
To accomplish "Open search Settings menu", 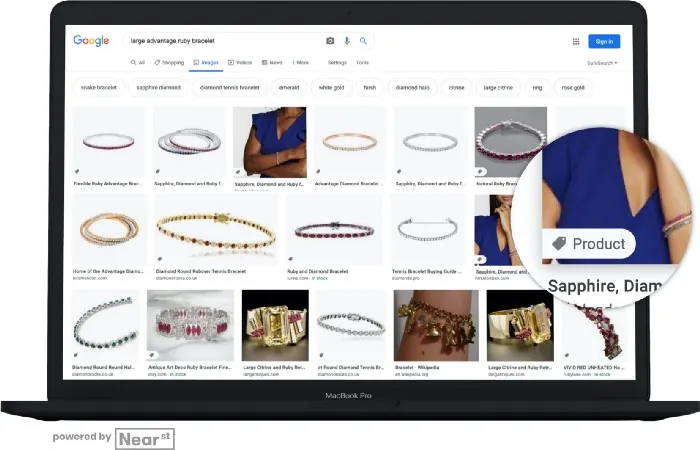I will [337, 62].
